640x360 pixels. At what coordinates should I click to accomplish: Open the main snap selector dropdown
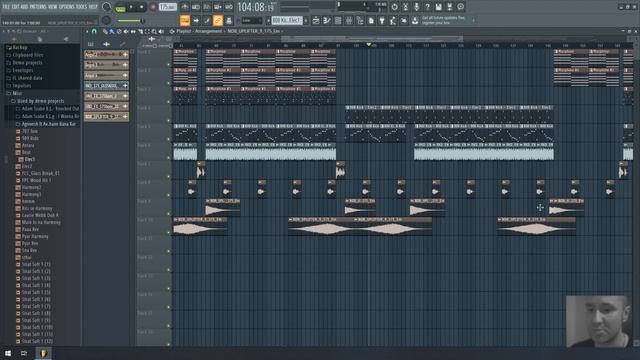pyautogui.click(x=251, y=20)
